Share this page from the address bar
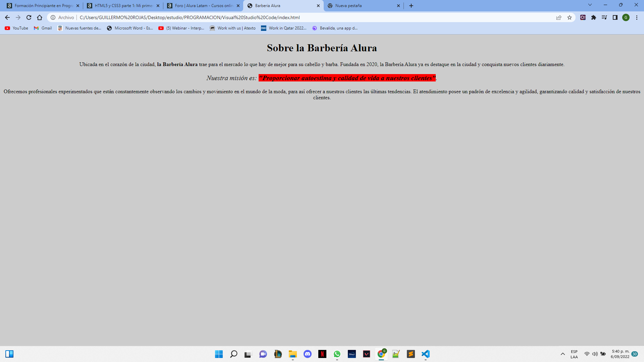644x362 pixels. tap(559, 17)
